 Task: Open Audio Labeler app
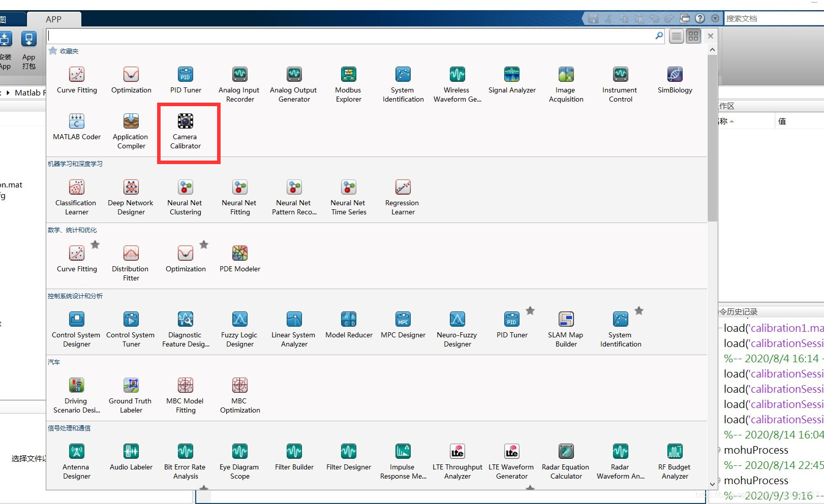(x=131, y=457)
